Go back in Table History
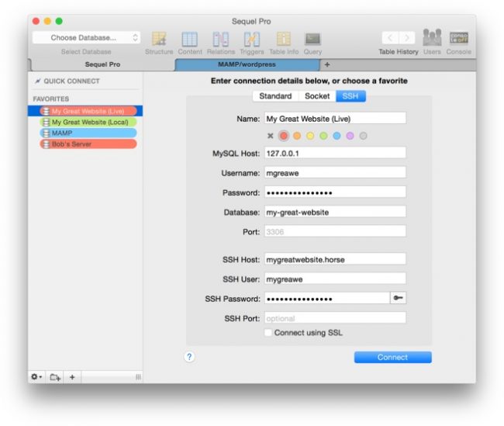The image size is (504, 426). click(x=390, y=38)
